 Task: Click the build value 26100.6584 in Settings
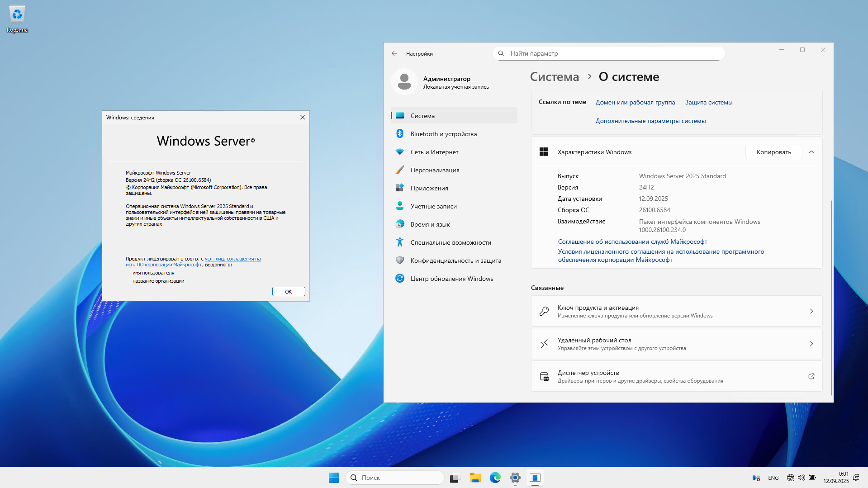pyautogui.click(x=655, y=210)
